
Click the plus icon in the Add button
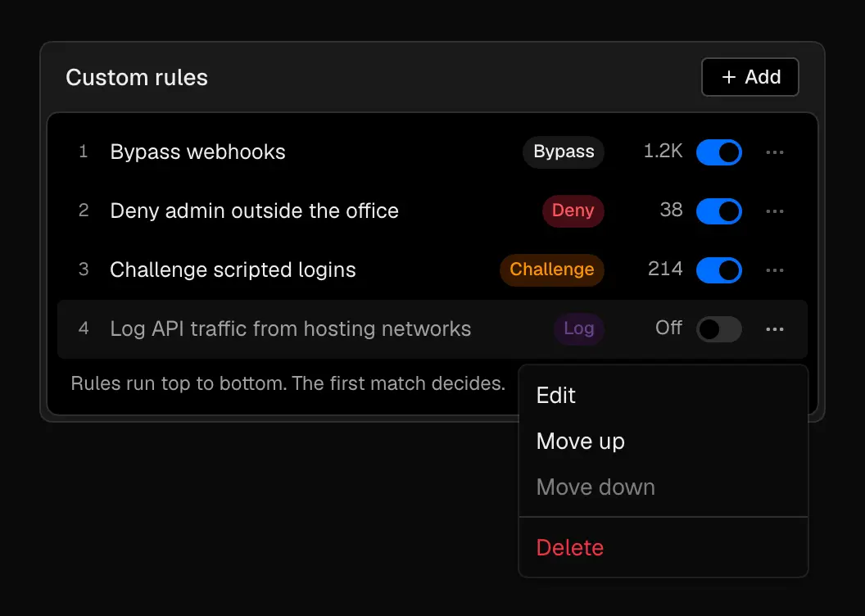pyautogui.click(x=729, y=77)
